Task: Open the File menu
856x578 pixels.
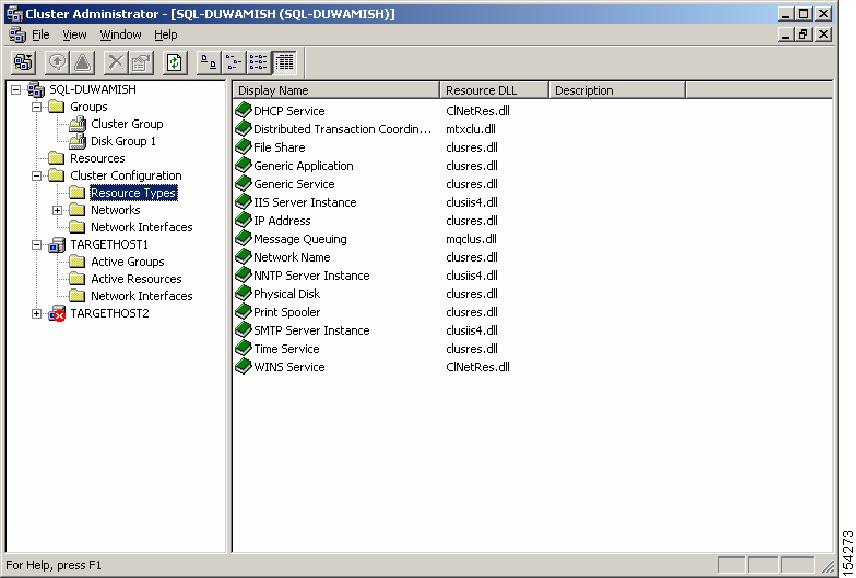Action: click(x=41, y=35)
